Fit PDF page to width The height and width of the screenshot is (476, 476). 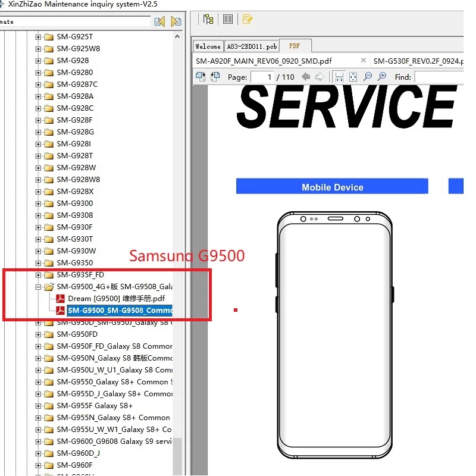point(339,77)
